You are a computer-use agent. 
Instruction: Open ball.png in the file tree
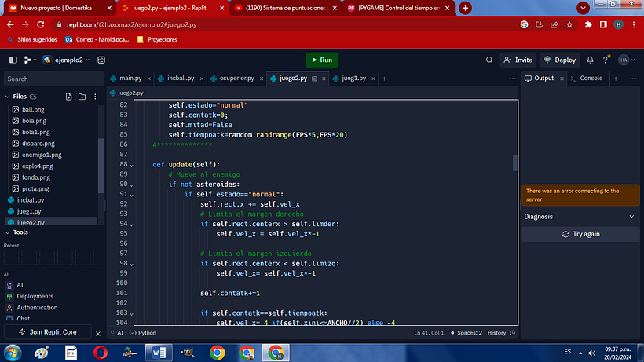click(x=33, y=110)
